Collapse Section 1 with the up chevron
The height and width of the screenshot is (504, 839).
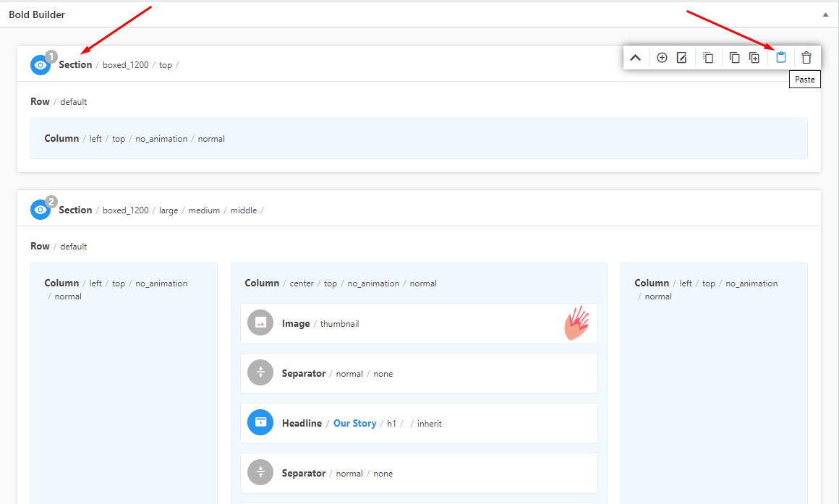point(635,58)
